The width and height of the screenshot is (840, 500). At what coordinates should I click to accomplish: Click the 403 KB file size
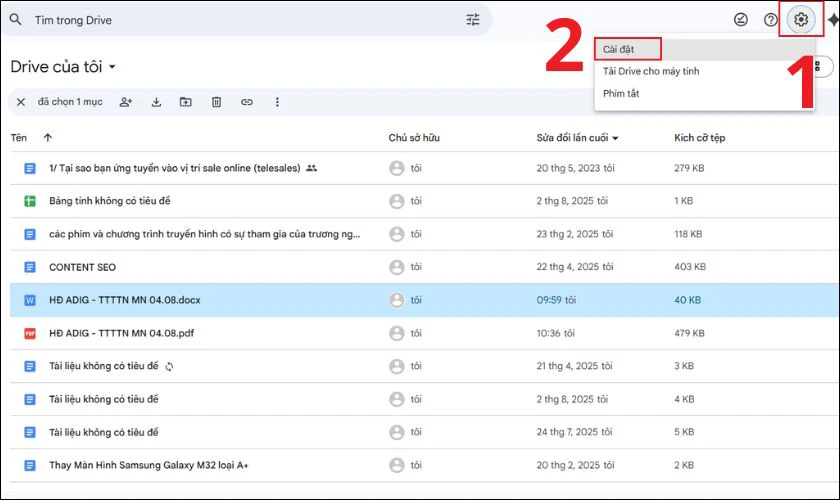click(689, 267)
